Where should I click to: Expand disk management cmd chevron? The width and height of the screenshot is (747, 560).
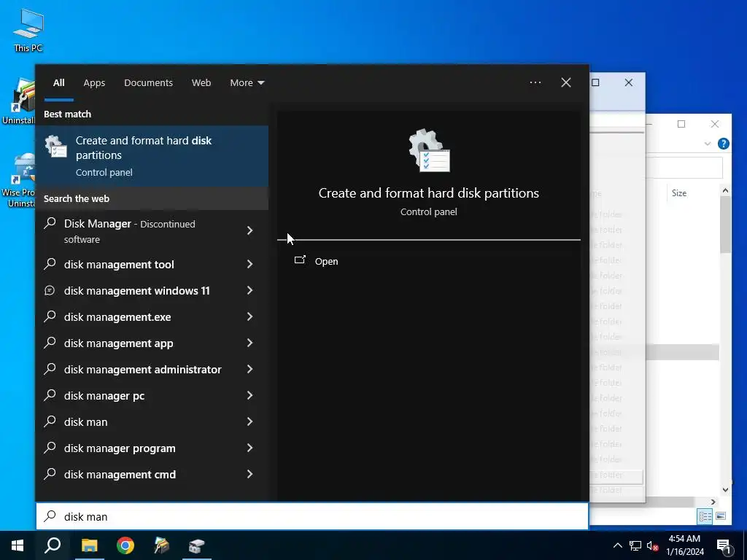[x=250, y=474]
